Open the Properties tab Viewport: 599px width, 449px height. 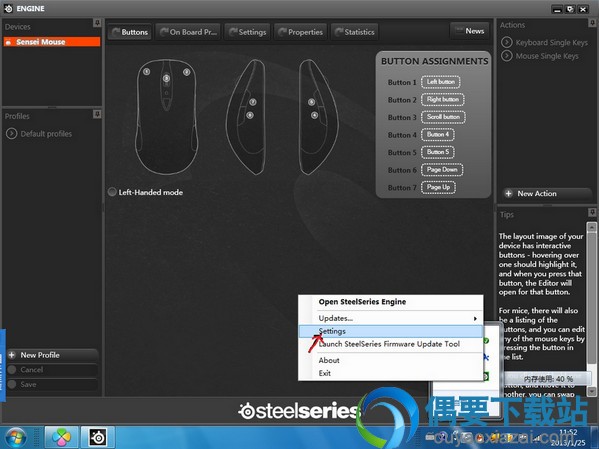(x=300, y=32)
